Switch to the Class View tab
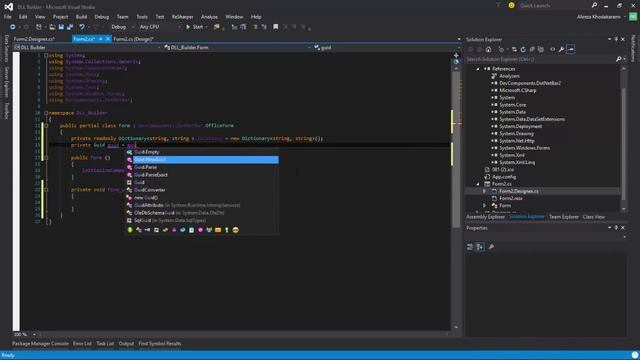Viewport: 640px width, 360px height. point(593,217)
